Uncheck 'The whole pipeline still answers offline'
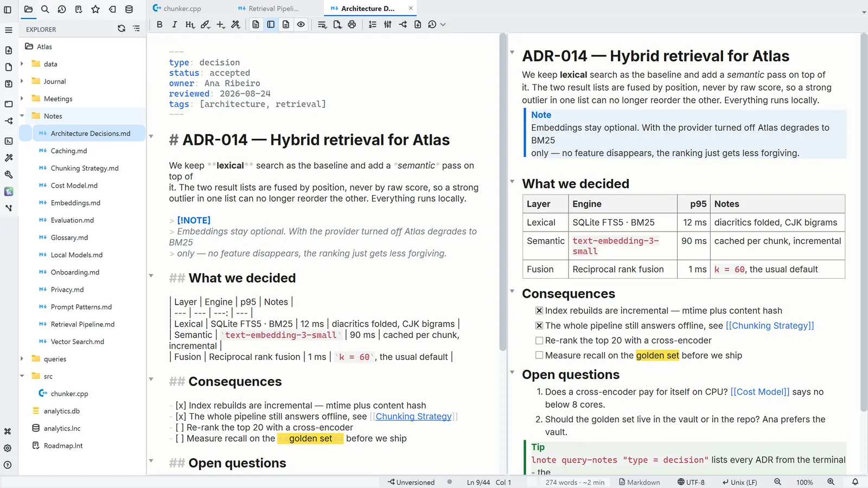 (x=539, y=326)
